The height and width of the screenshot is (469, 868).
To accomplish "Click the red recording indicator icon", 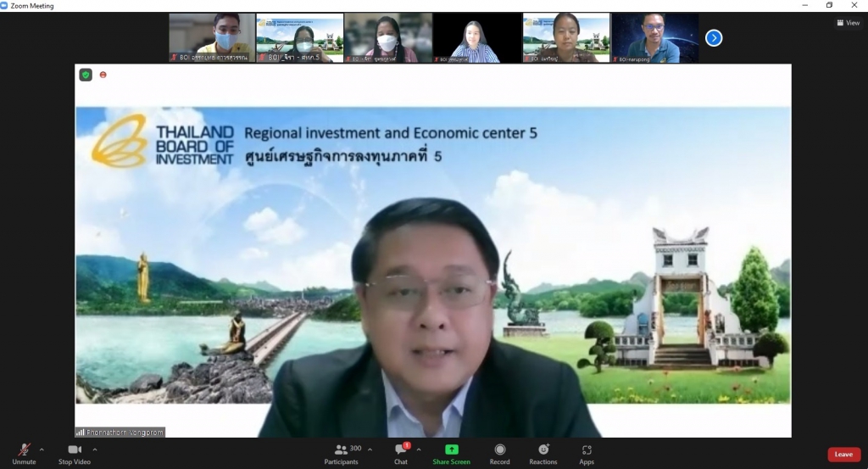I will pos(103,75).
